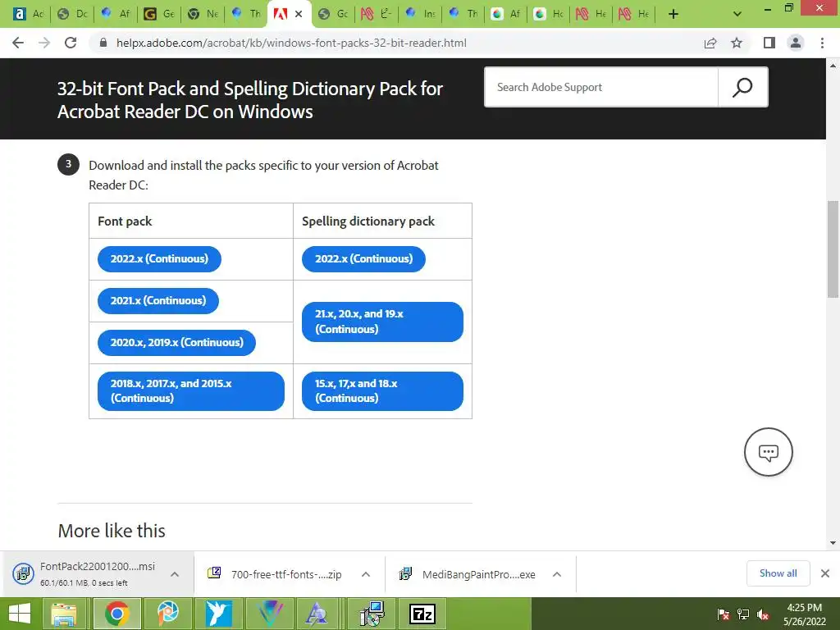The width and height of the screenshot is (840, 630).
Task: Launch the 7-Zip taskbar icon
Action: point(422,614)
